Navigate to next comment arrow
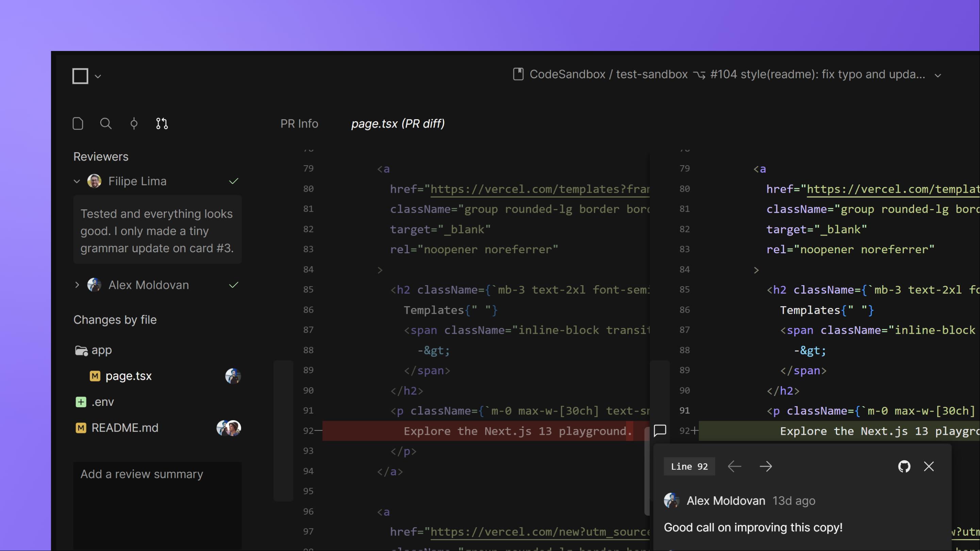Viewport: 980px width, 551px height. pyautogui.click(x=765, y=466)
